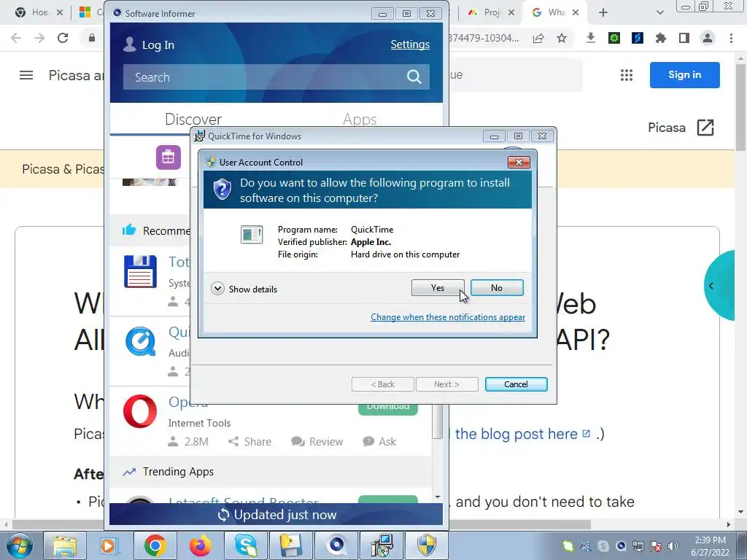Reload the page in Chrome
Screen dimensions: 747x560
(63, 38)
